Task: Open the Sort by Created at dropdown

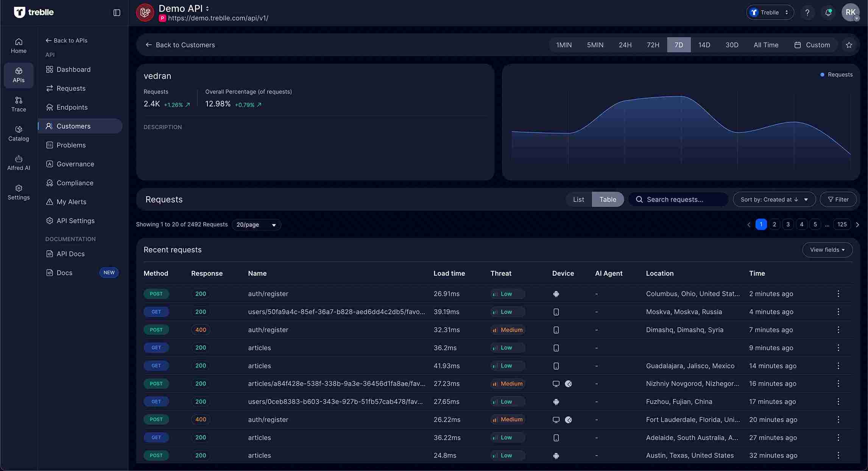Action: (774, 199)
